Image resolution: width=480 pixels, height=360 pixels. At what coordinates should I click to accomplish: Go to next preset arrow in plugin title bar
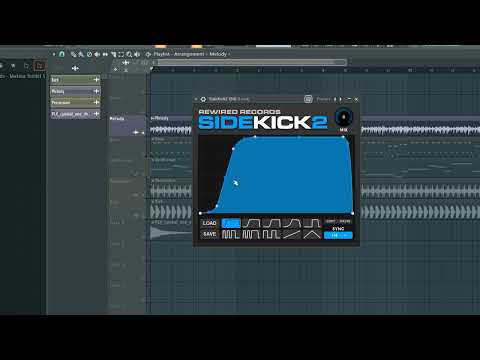(340, 99)
